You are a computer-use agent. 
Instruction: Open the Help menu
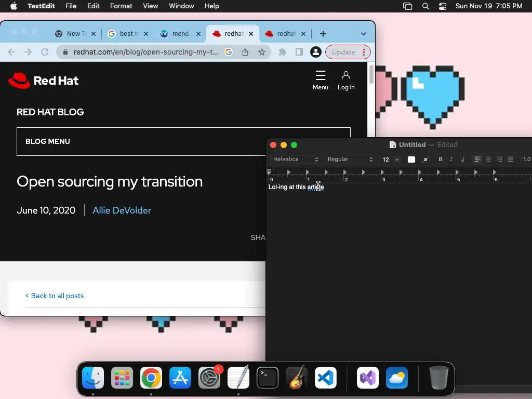tap(212, 6)
